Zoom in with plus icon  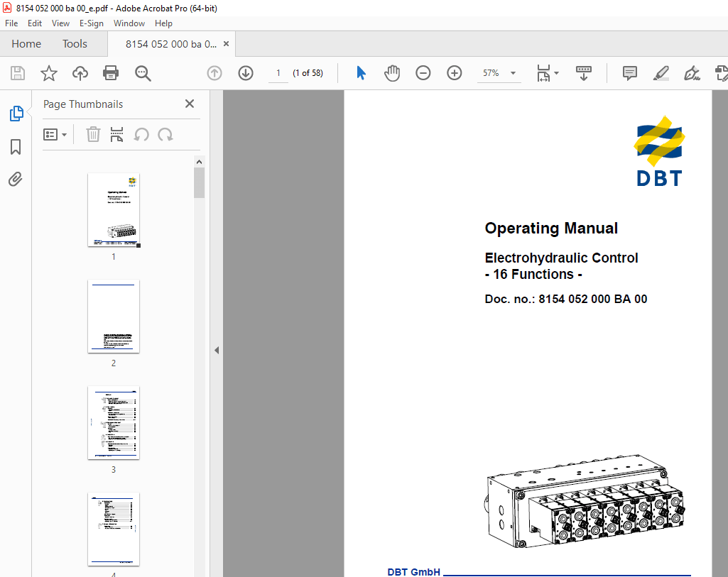454,73
